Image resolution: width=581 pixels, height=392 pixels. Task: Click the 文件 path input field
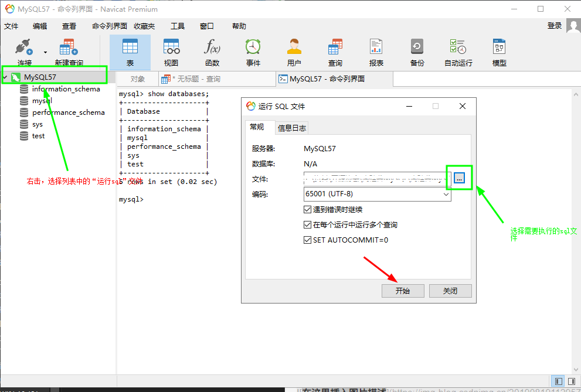(377, 179)
